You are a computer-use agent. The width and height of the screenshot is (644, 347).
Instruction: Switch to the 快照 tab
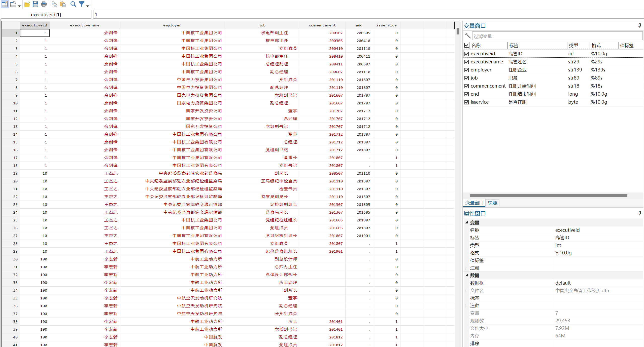pos(492,203)
